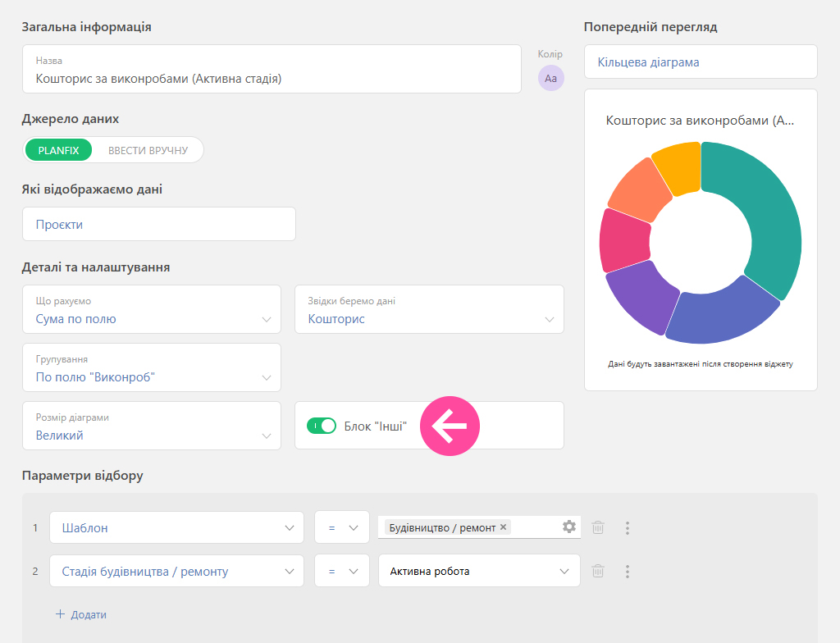Click the Додати link to add filter
840x643 pixels.
[x=89, y=614]
